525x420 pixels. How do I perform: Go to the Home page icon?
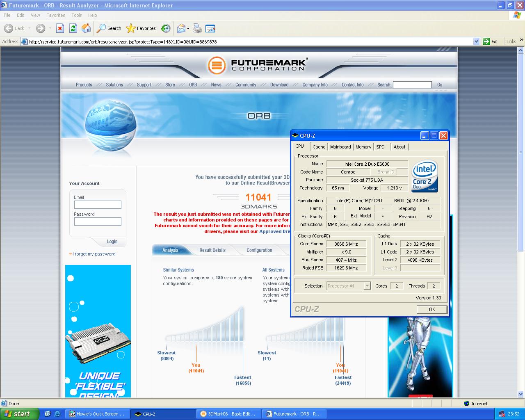[86, 28]
